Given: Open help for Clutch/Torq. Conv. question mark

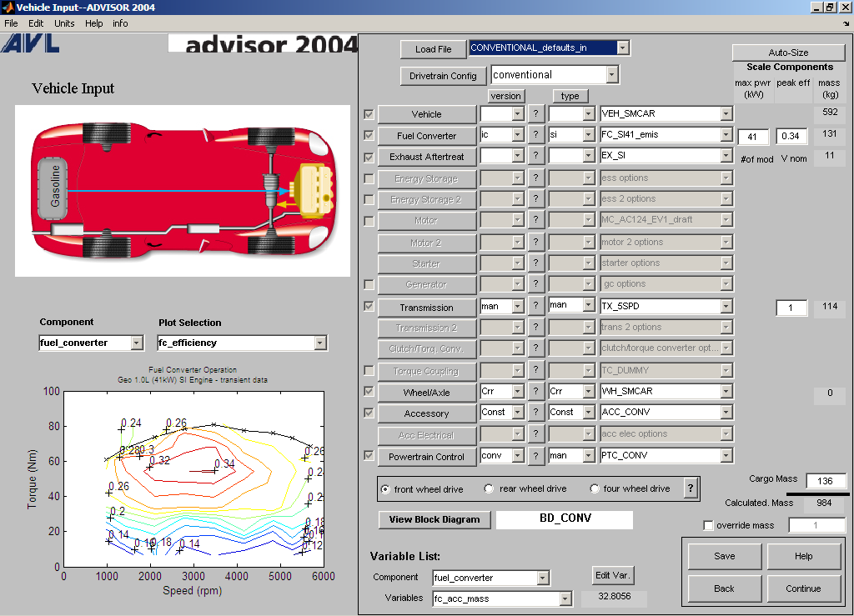Looking at the screenshot, I should [536, 348].
